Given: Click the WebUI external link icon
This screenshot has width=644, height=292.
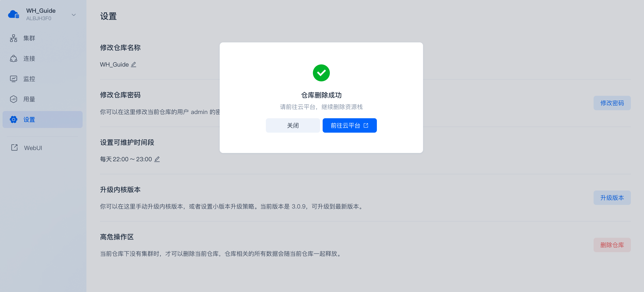Looking at the screenshot, I should [14, 147].
